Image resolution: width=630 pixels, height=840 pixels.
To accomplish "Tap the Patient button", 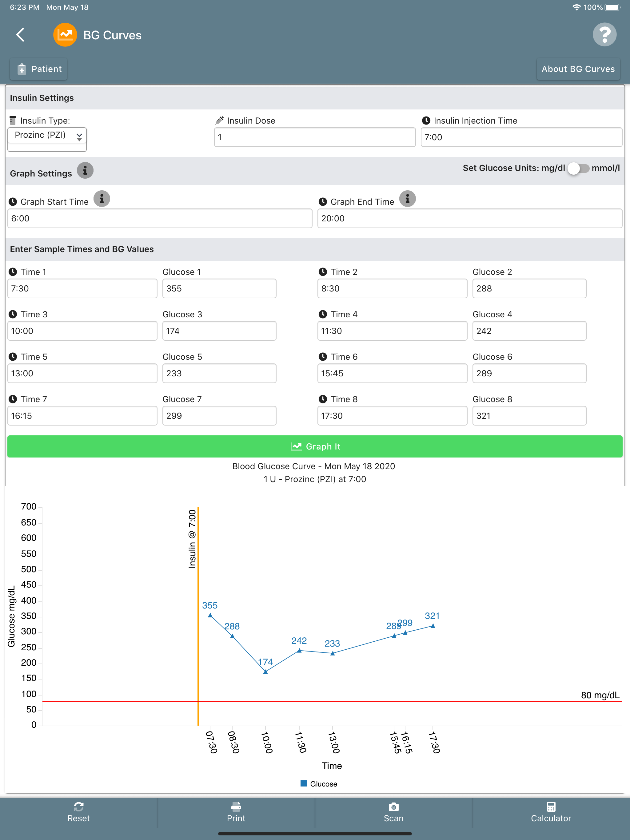I will coord(39,69).
